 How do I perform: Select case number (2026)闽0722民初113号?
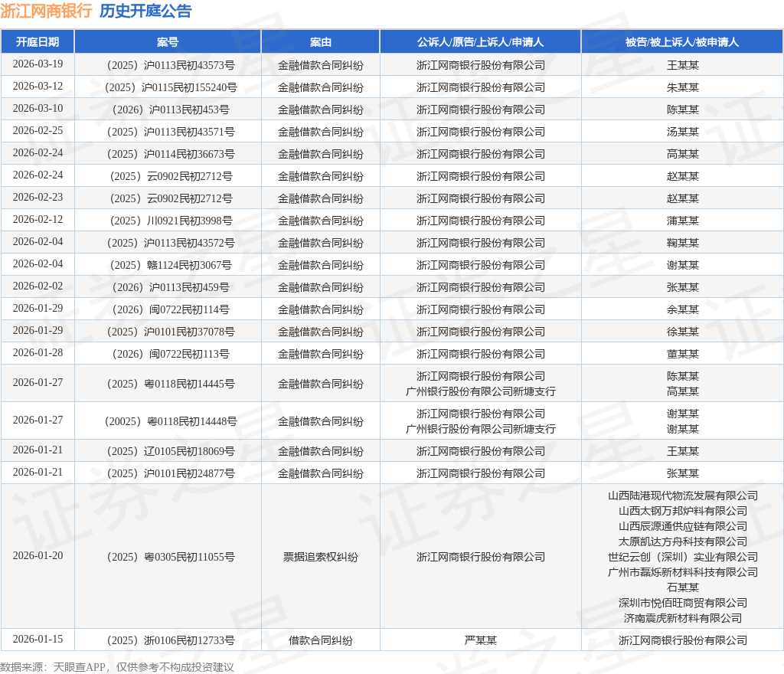click(171, 354)
